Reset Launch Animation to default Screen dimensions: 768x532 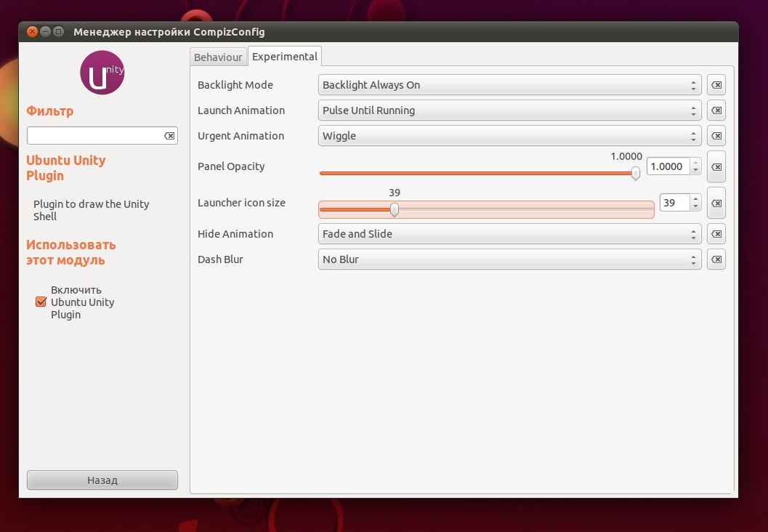pyautogui.click(x=716, y=110)
